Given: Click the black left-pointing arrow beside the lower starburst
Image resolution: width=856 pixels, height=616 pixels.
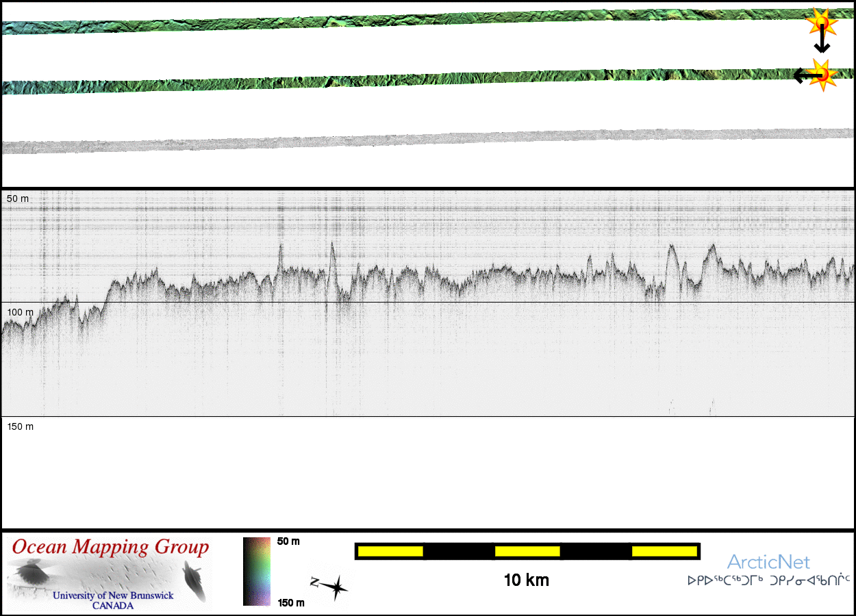Looking at the screenshot, I should pyautogui.click(x=803, y=75).
